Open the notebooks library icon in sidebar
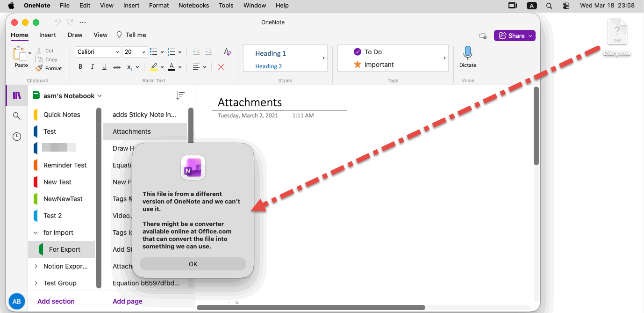Image resolution: width=644 pixels, height=313 pixels. click(x=17, y=96)
